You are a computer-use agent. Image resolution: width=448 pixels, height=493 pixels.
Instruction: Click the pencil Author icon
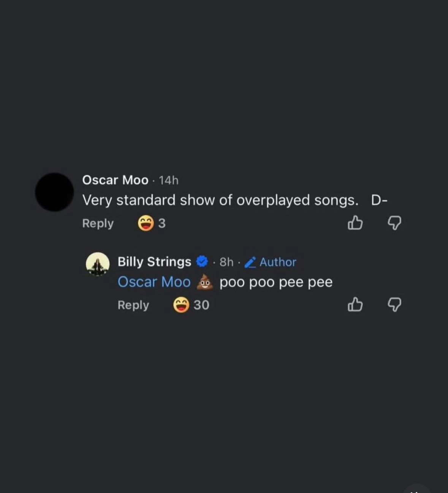[x=250, y=262]
